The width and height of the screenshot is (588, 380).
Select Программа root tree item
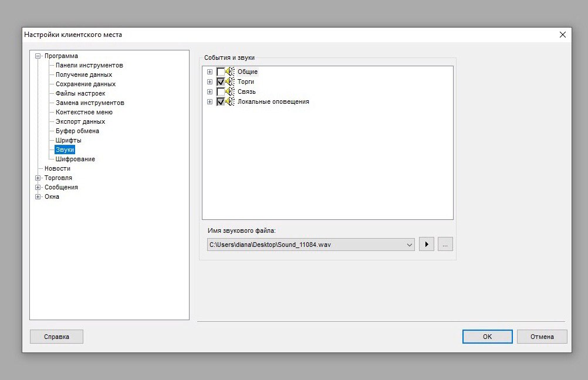coord(61,56)
